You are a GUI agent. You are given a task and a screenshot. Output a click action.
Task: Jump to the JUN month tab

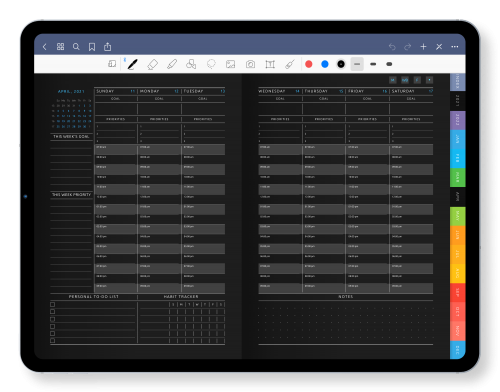(458, 235)
